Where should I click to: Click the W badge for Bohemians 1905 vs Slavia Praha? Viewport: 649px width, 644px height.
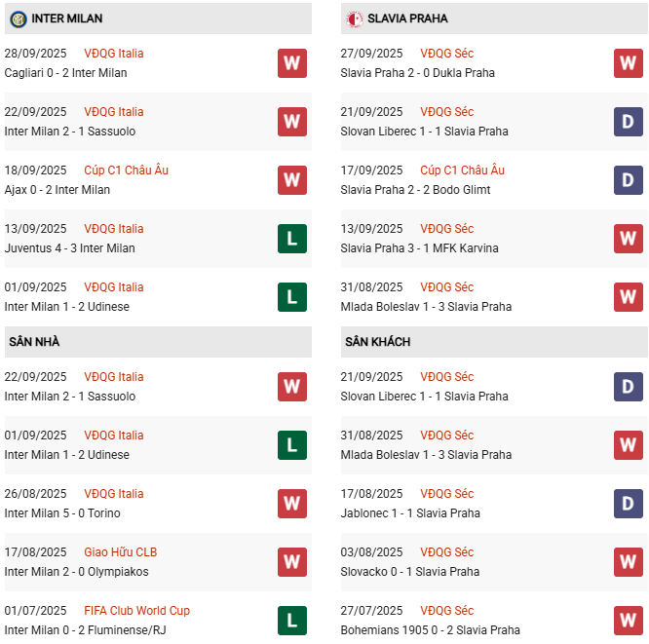(x=628, y=621)
